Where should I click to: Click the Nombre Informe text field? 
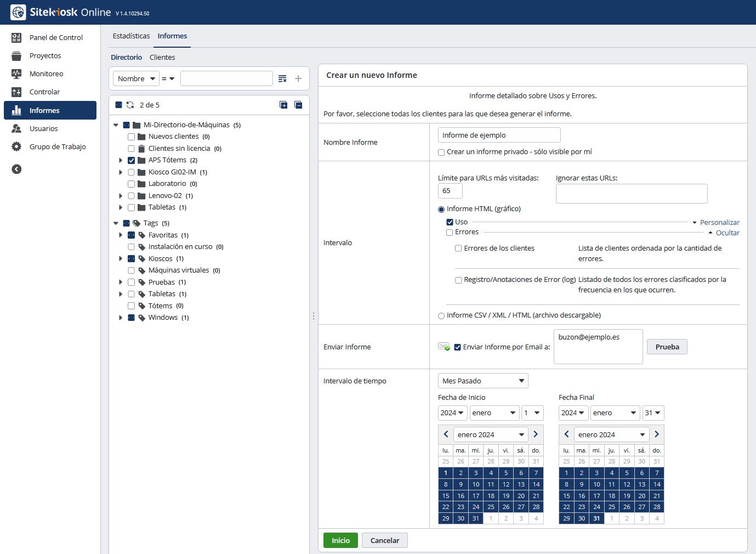pyautogui.click(x=499, y=135)
